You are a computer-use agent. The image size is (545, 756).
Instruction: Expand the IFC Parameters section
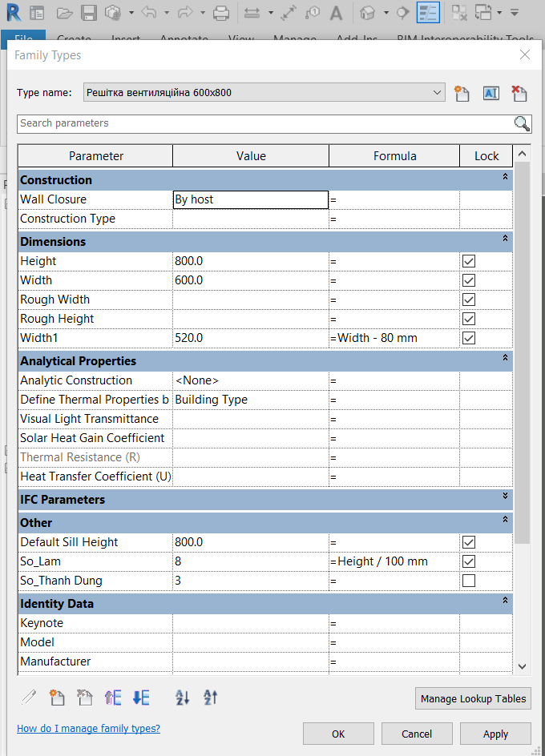[505, 497]
